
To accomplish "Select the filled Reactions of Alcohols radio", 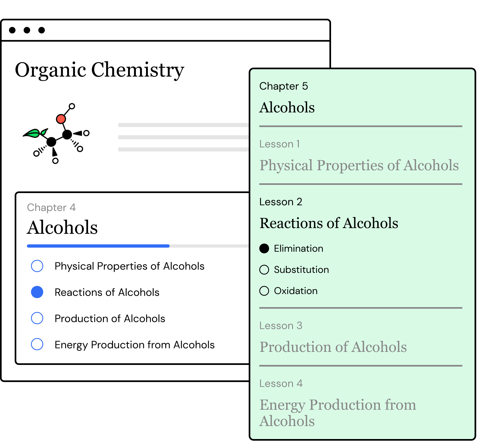I will 37,292.
